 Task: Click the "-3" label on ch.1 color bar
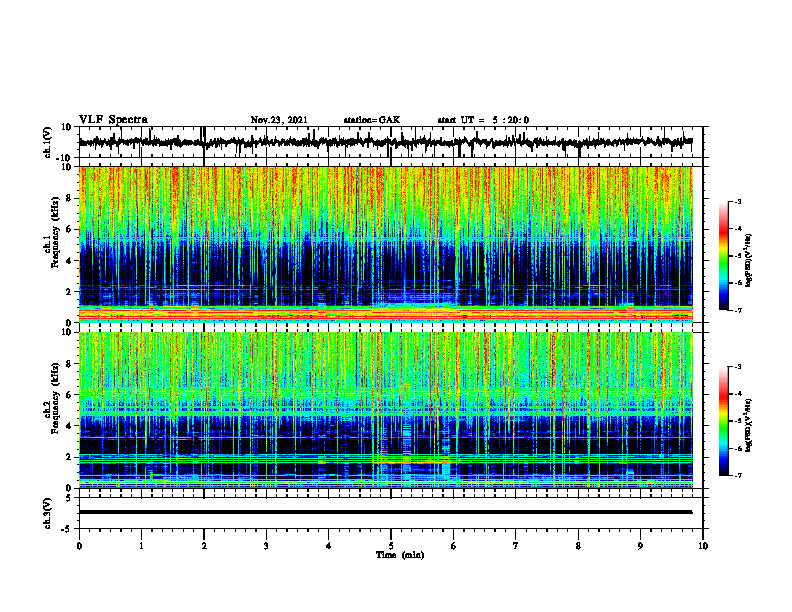click(737, 201)
